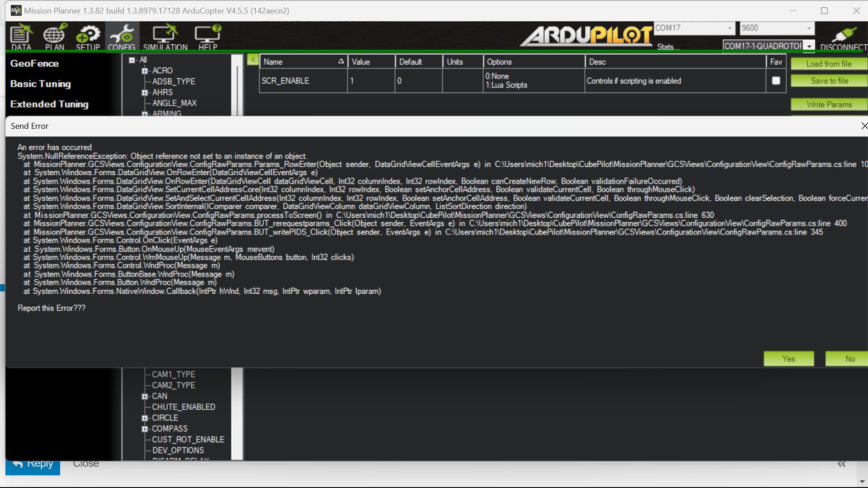This screenshot has height=488, width=868.
Task: Open the COM17 port dropdown
Action: 729,28
